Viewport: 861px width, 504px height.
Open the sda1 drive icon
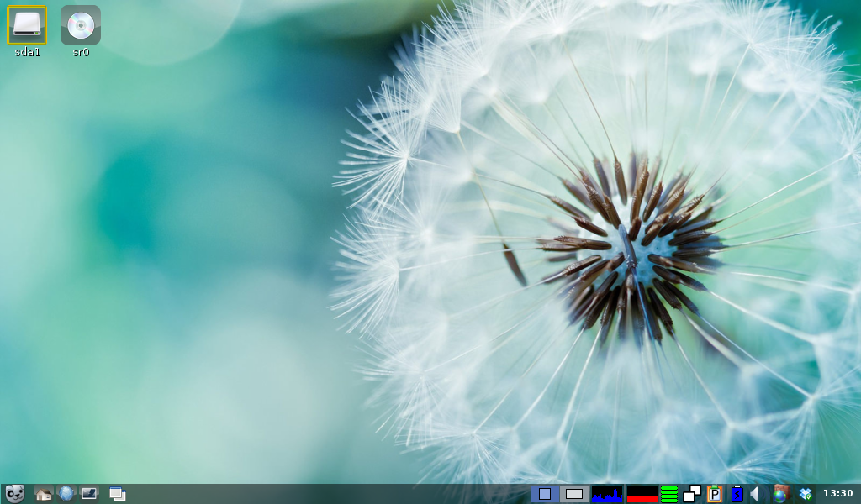point(27,25)
